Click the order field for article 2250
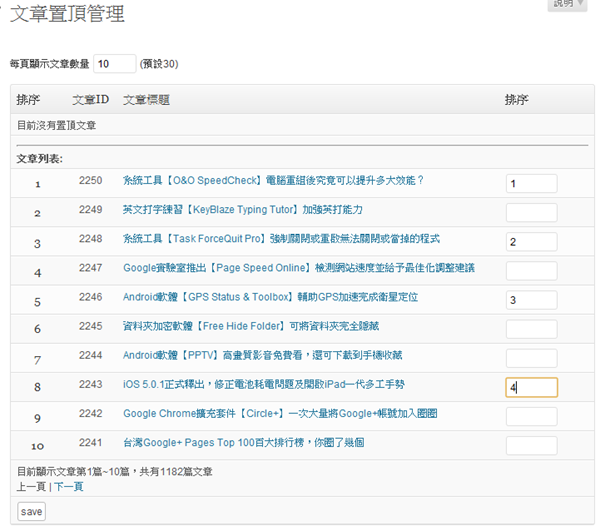600x531 pixels. [x=531, y=184]
